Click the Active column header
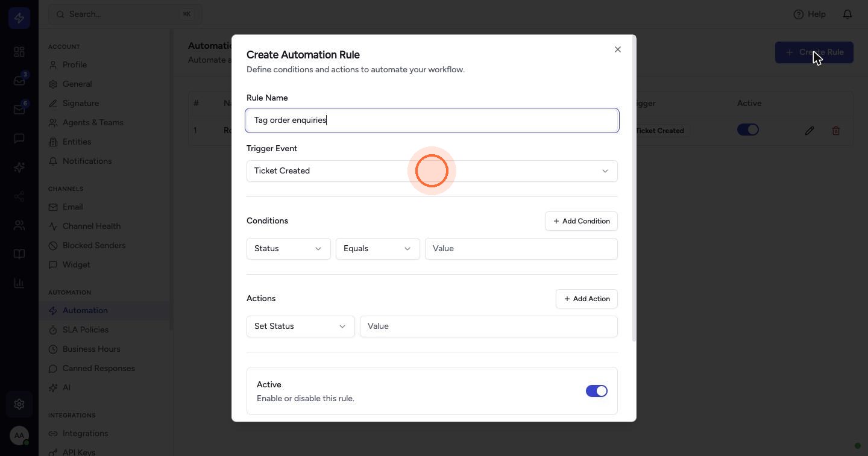868x456 pixels. click(x=749, y=104)
